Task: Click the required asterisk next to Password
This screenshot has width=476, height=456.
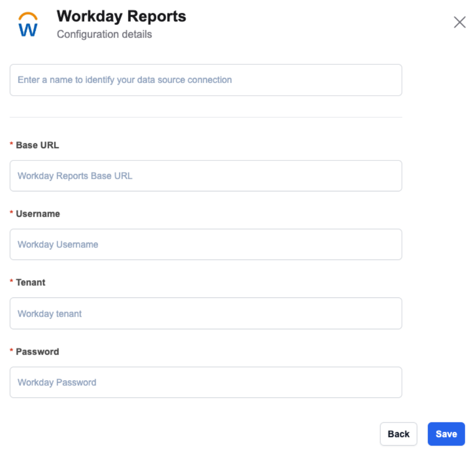Action: pos(12,352)
